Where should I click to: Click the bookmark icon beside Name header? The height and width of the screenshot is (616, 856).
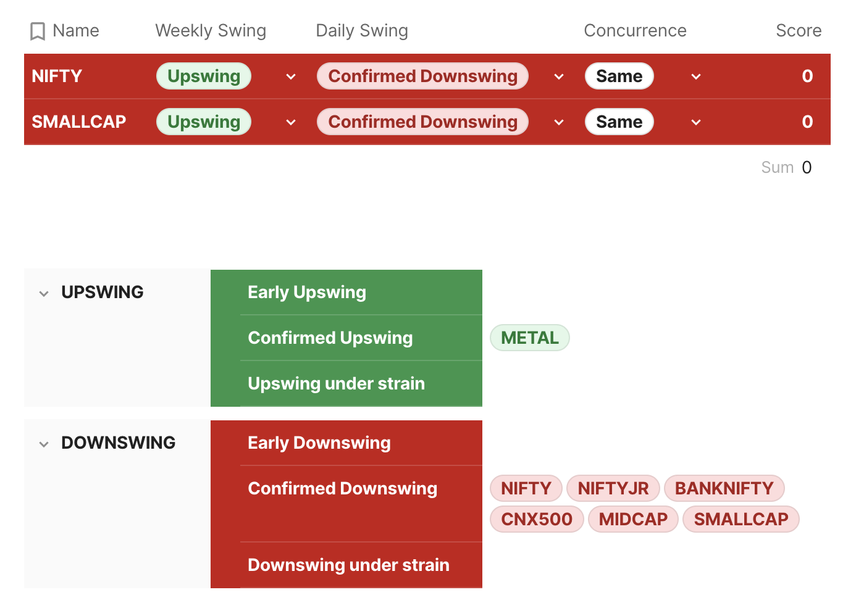tap(38, 31)
